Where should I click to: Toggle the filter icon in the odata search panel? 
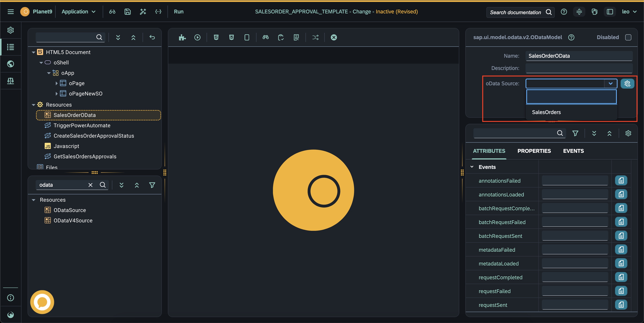click(152, 185)
